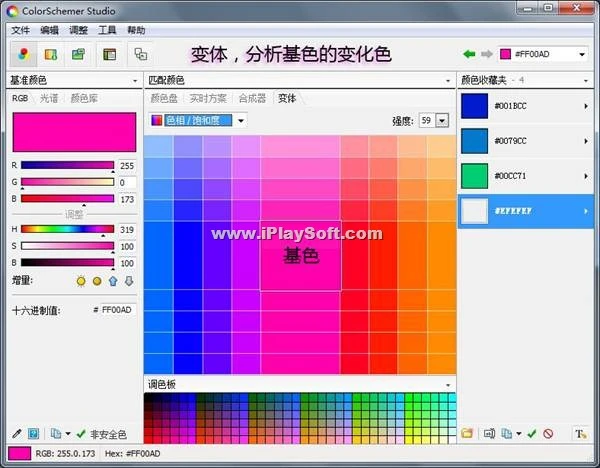Click the R value field showing 255
600x468 pixels.
127,166
